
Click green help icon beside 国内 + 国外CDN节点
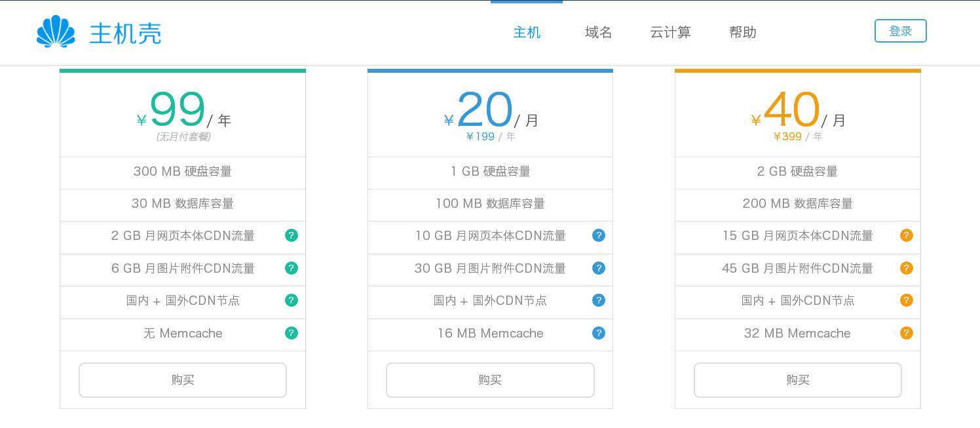(292, 300)
